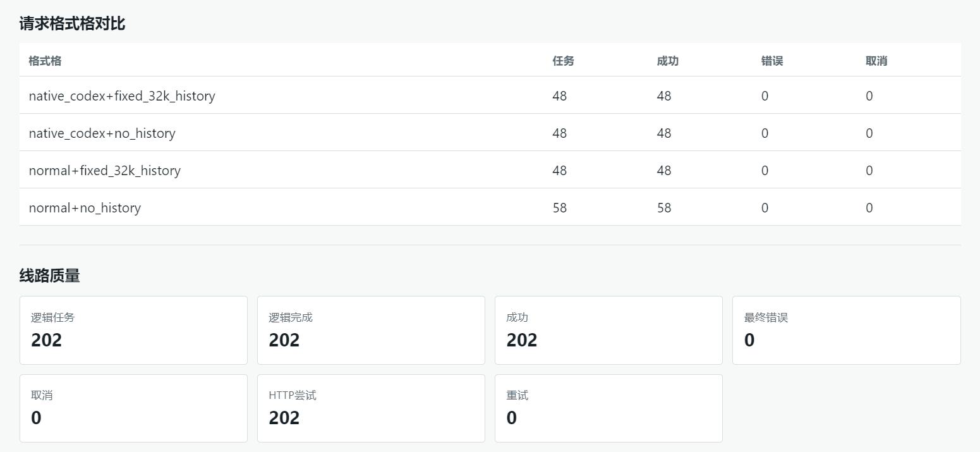The height and width of the screenshot is (452, 980).
Task: Click the 成功 column header
Action: pyautogui.click(x=668, y=61)
